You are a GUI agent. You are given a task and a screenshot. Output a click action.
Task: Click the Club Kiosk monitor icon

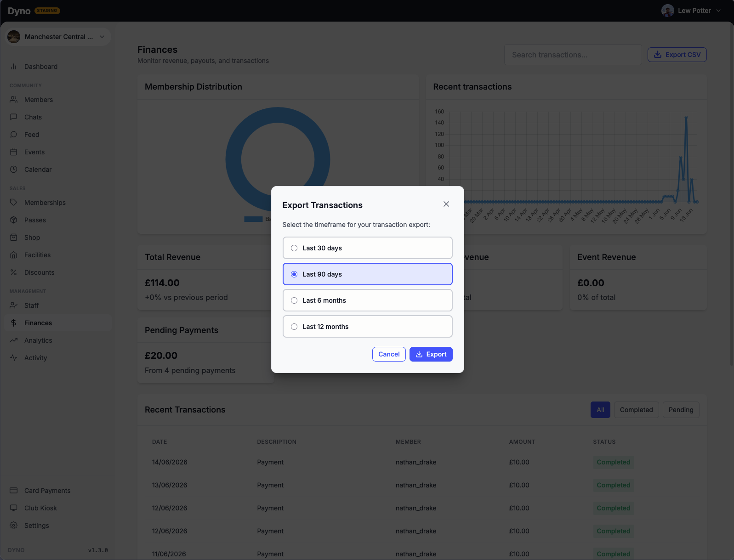click(14, 508)
